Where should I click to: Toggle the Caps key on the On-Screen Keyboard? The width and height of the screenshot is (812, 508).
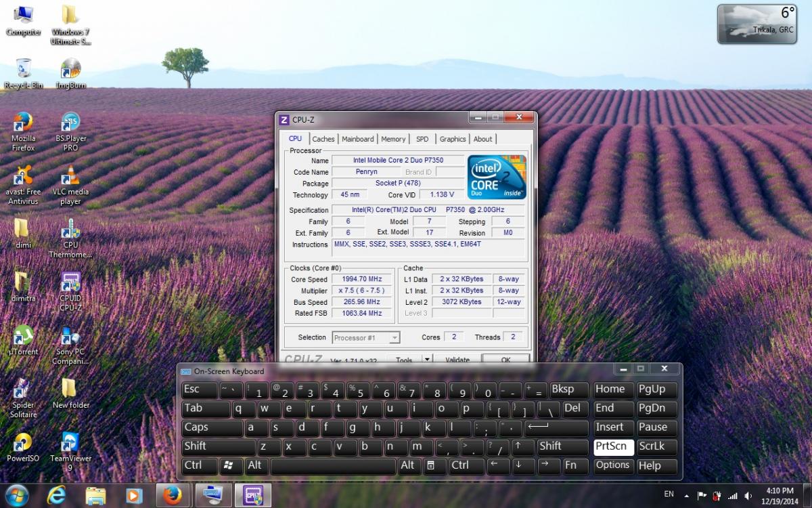point(212,427)
